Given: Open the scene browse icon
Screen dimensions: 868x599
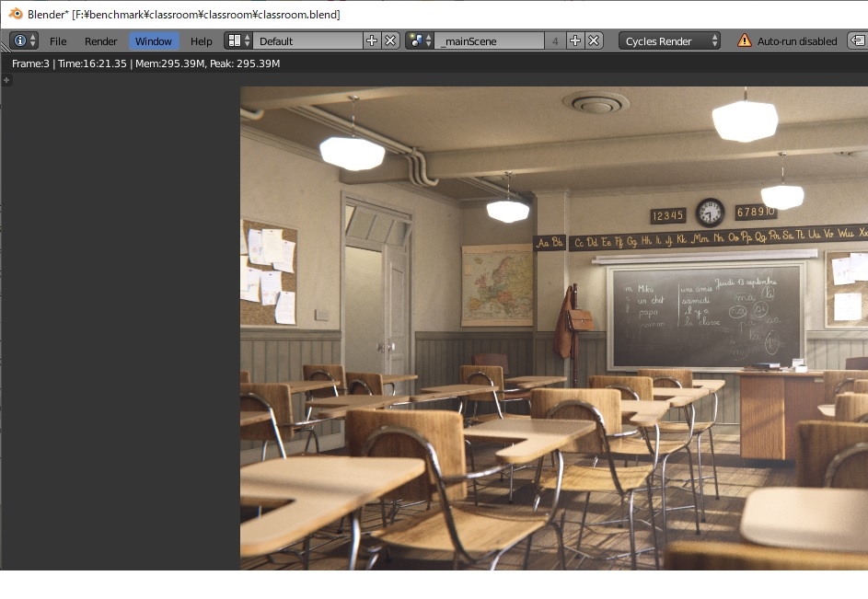Looking at the screenshot, I should pyautogui.click(x=420, y=41).
